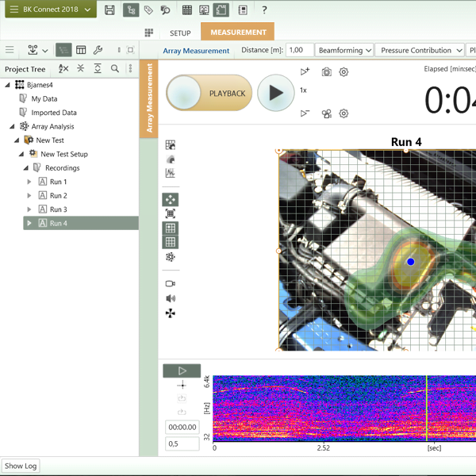Toggle the PLAYBACK mode switch

(208, 94)
